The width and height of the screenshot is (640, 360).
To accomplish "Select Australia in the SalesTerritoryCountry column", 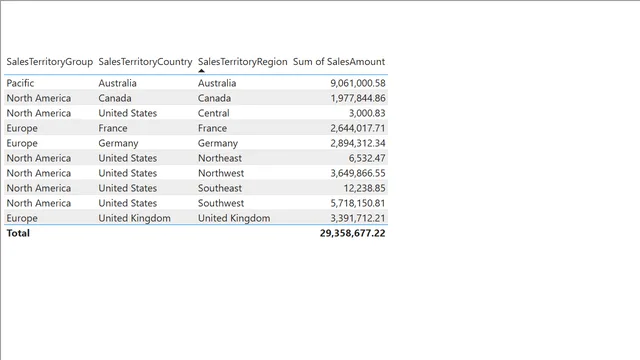I will (x=118, y=83).
